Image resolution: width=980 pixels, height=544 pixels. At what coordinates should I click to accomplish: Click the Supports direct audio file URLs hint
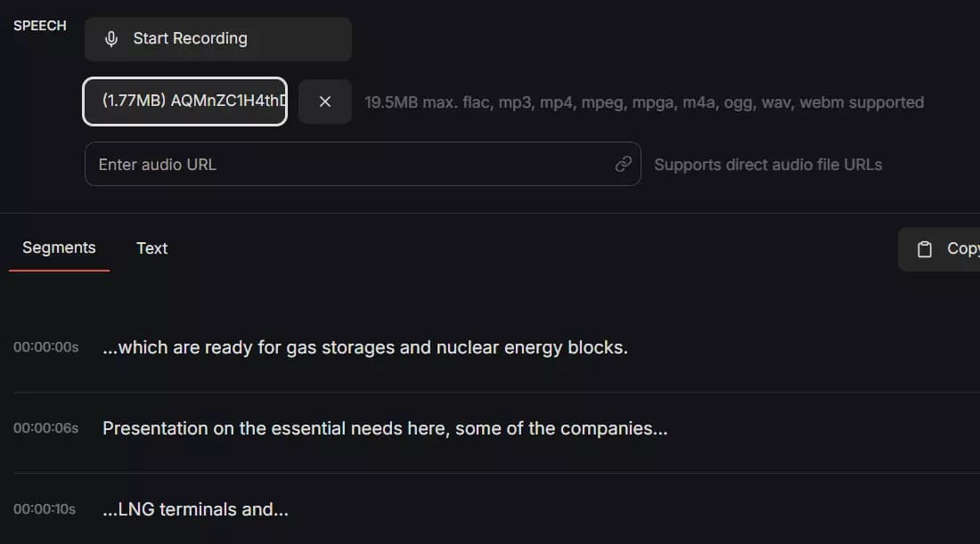(x=768, y=164)
